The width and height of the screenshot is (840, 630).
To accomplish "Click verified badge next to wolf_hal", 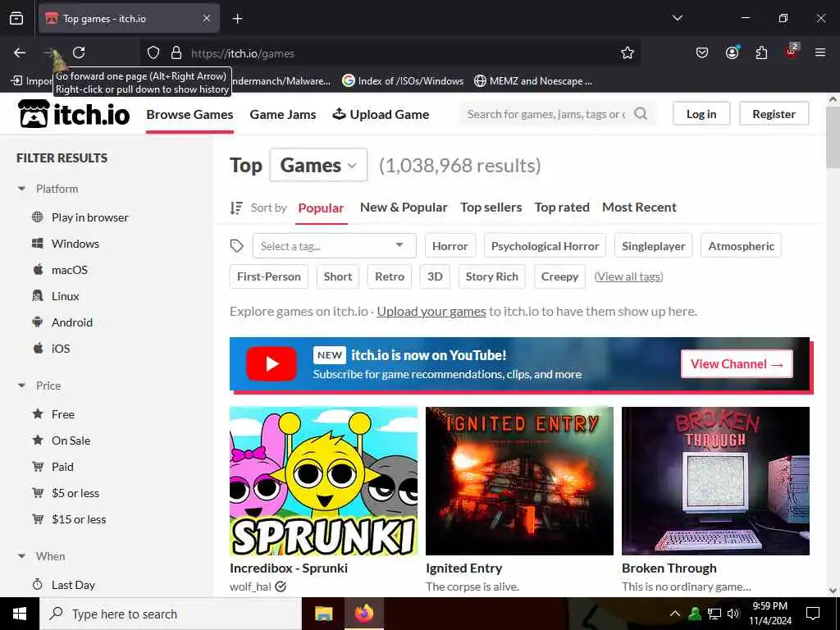I will 281,587.
